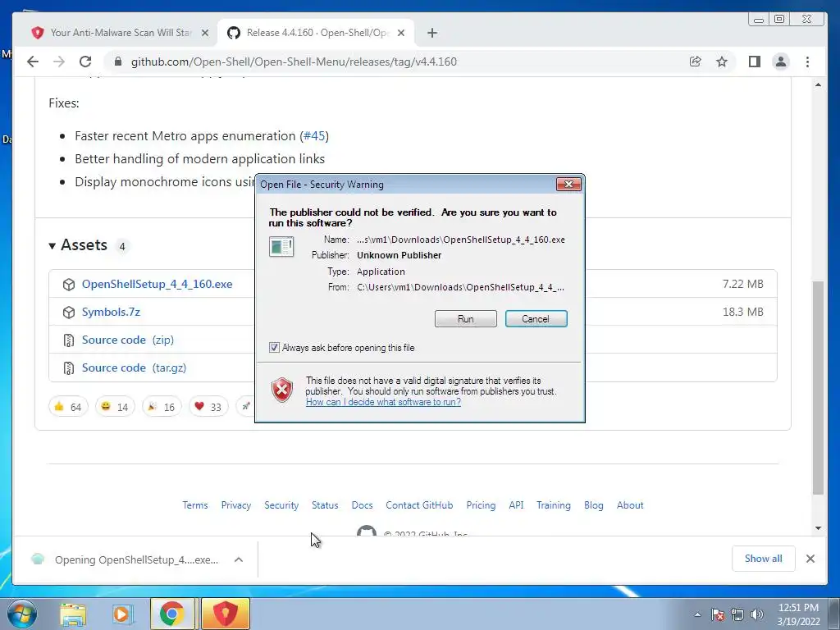Screen dimensions: 840x630
Task: Click the hooray reaction 16
Action: point(162,407)
